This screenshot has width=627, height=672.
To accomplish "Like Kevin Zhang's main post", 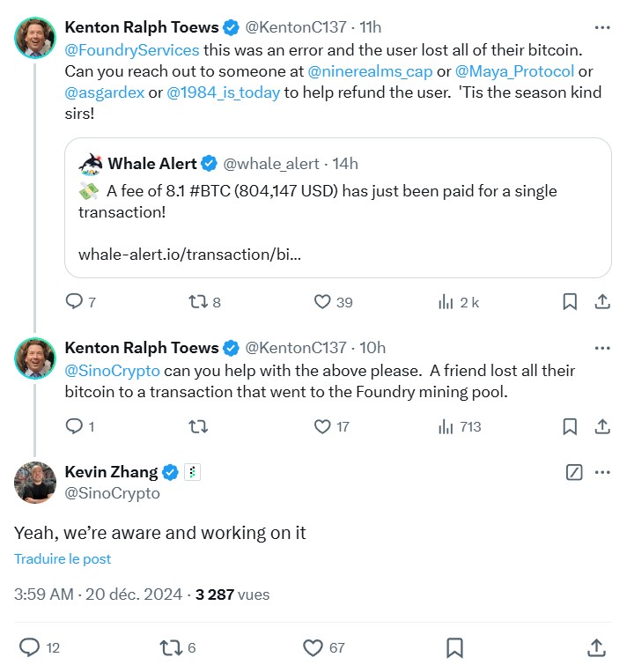I will coord(313,648).
